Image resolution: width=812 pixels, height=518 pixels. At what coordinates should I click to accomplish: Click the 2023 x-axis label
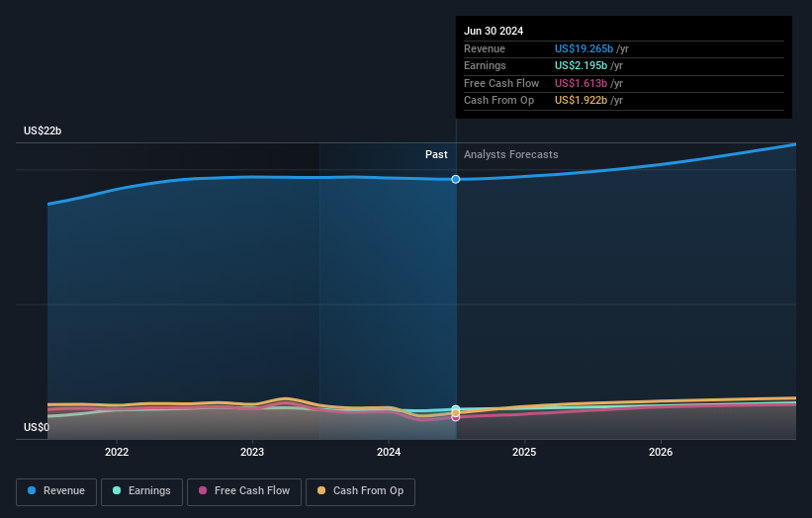point(252,452)
